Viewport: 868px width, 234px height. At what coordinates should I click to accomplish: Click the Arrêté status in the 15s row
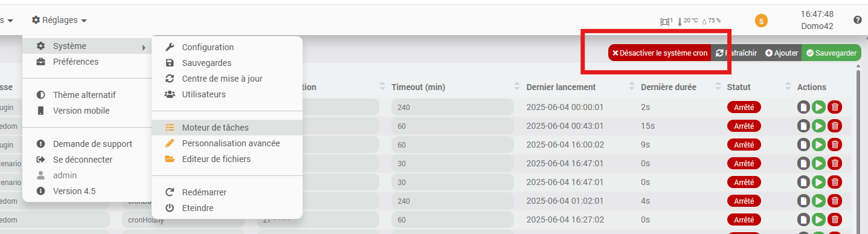pos(744,126)
